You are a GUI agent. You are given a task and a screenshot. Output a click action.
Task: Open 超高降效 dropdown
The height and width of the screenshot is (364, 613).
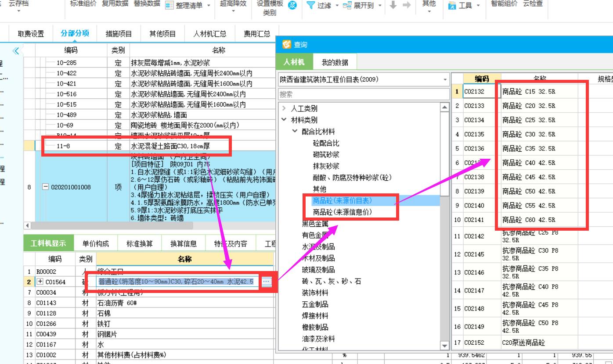pyautogui.click(x=233, y=12)
